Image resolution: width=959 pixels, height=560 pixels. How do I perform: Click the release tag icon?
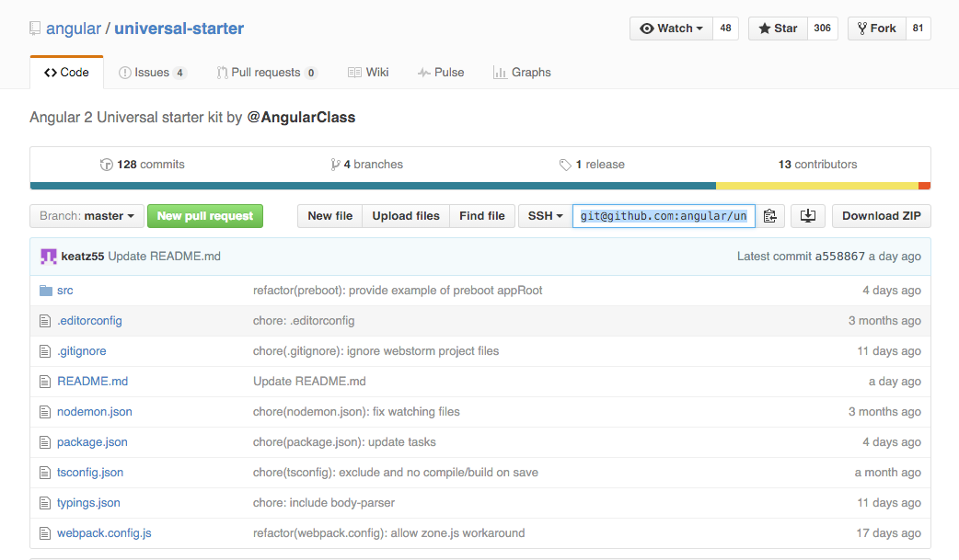[565, 165]
